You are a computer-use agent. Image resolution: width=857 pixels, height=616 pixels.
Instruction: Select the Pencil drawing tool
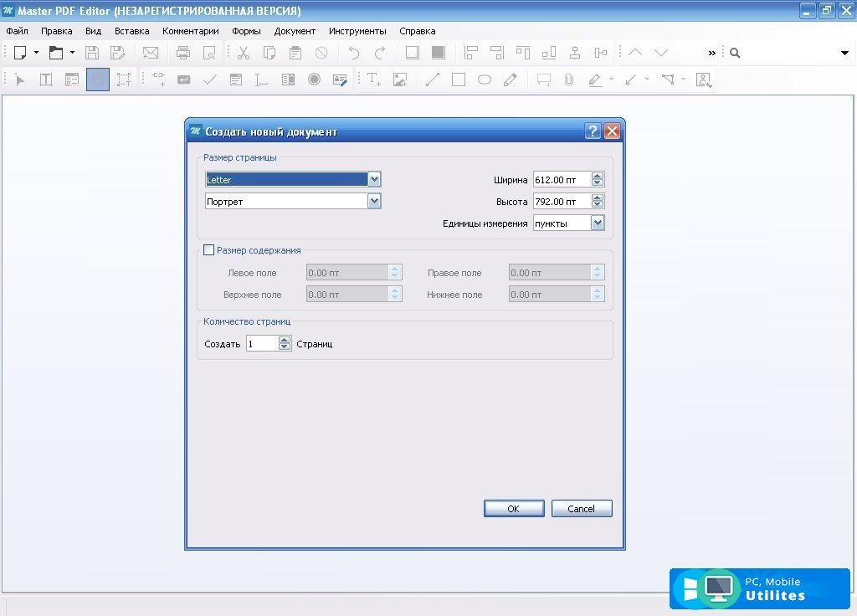pyautogui.click(x=511, y=80)
